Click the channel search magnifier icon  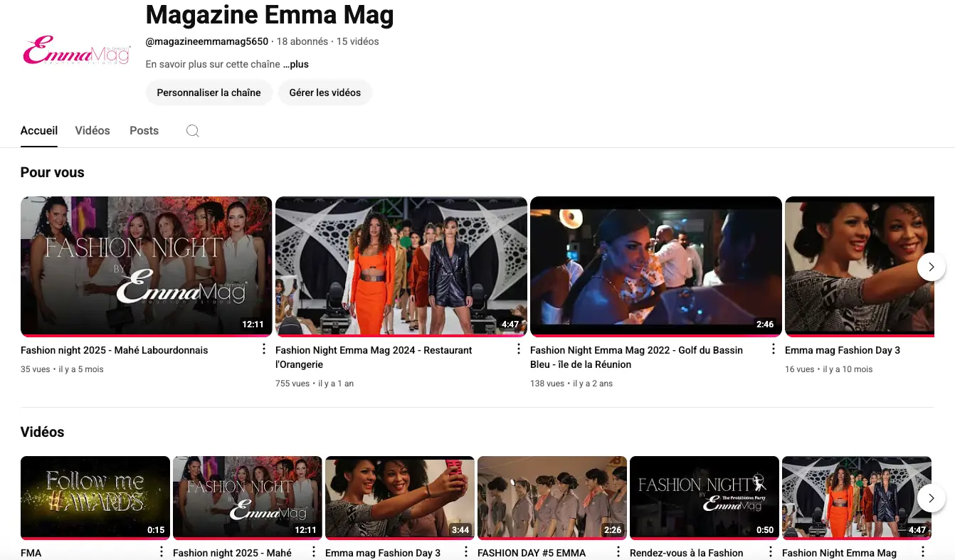192,131
